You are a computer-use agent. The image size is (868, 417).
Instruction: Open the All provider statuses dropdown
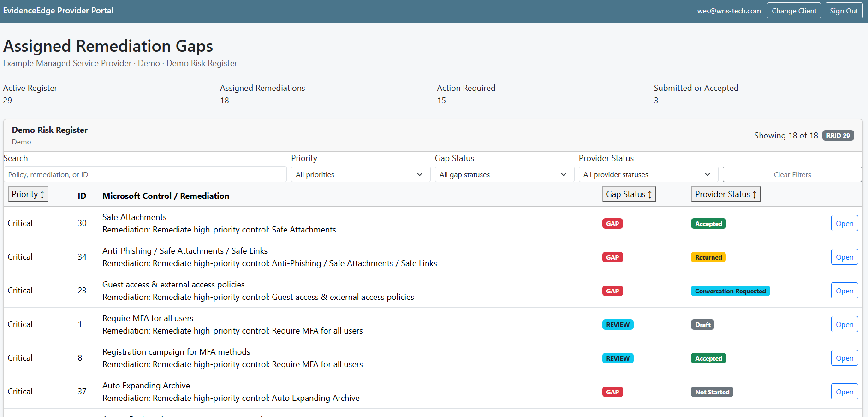pyautogui.click(x=648, y=174)
